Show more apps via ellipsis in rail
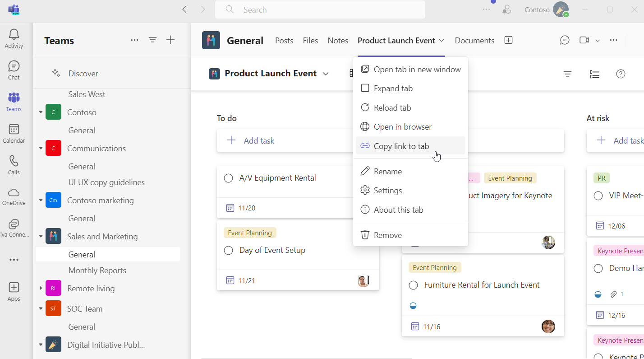644x359 pixels. tap(14, 260)
